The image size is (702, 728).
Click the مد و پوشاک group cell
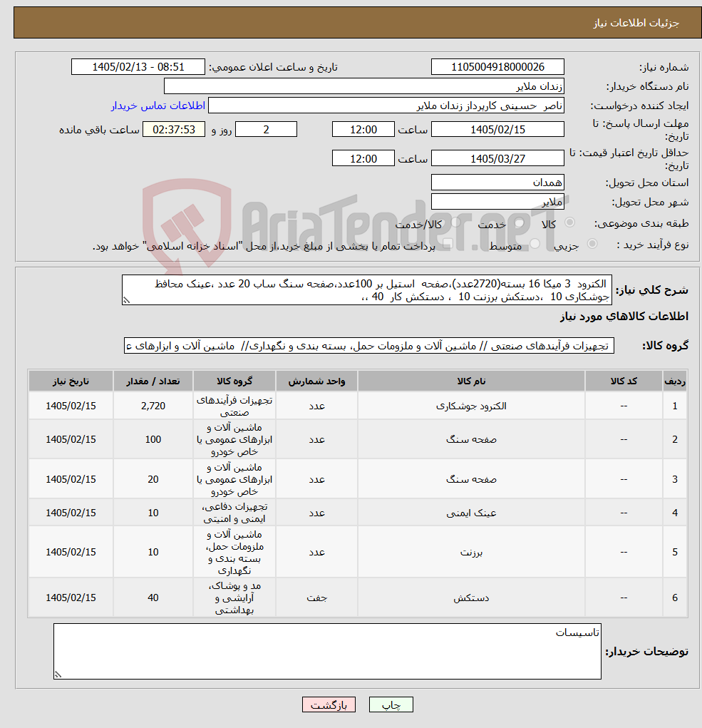tap(234, 598)
